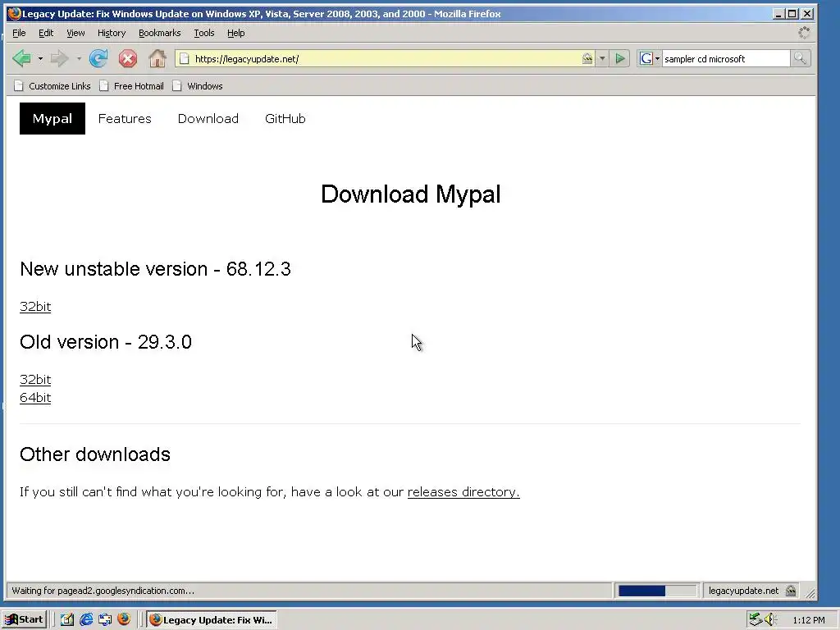Click the Mypal site logo button

[52, 118]
